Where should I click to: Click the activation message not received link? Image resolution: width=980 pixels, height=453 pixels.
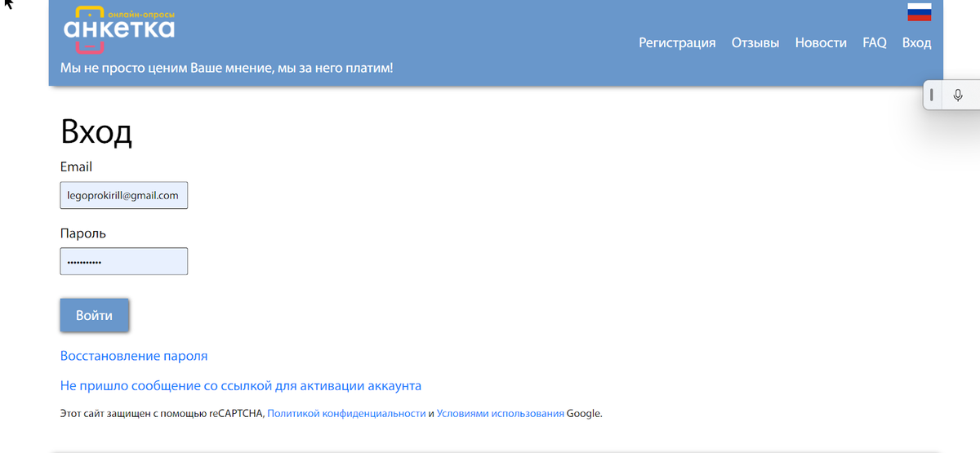(x=241, y=385)
